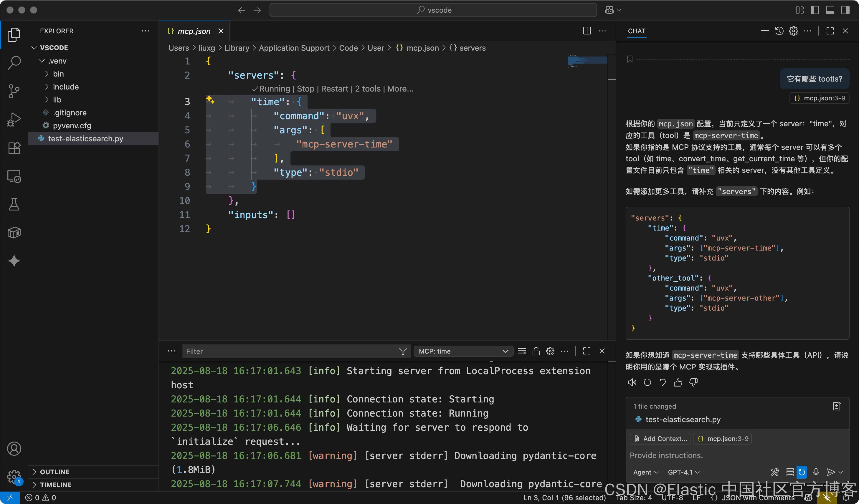Maximize the chat panel
The height and width of the screenshot is (504, 859).
(830, 31)
